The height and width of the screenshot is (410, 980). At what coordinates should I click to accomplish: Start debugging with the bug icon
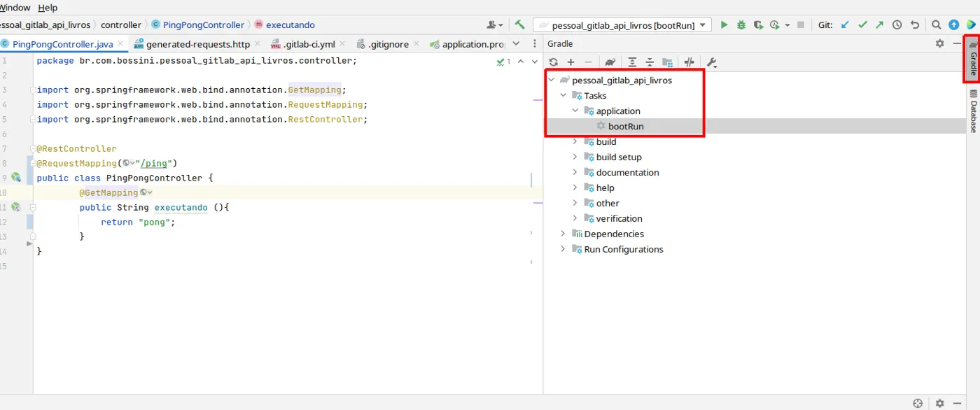tap(741, 24)
